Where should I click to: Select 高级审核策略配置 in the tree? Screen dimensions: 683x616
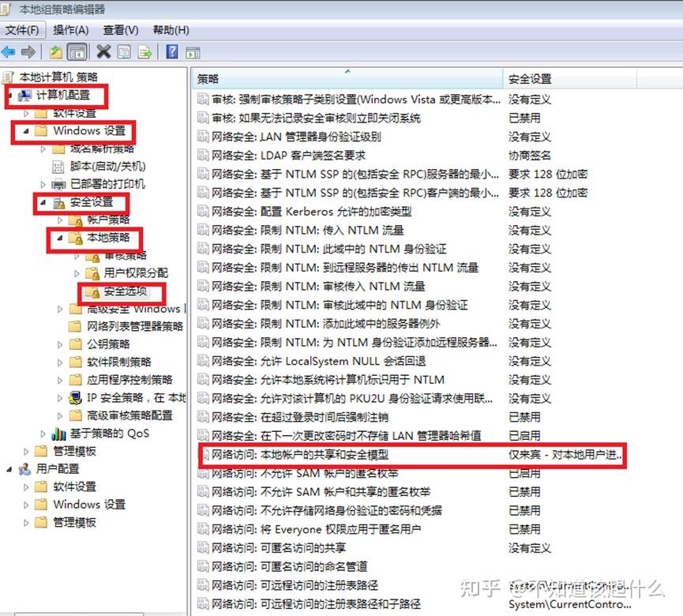(x=129, y=415)
